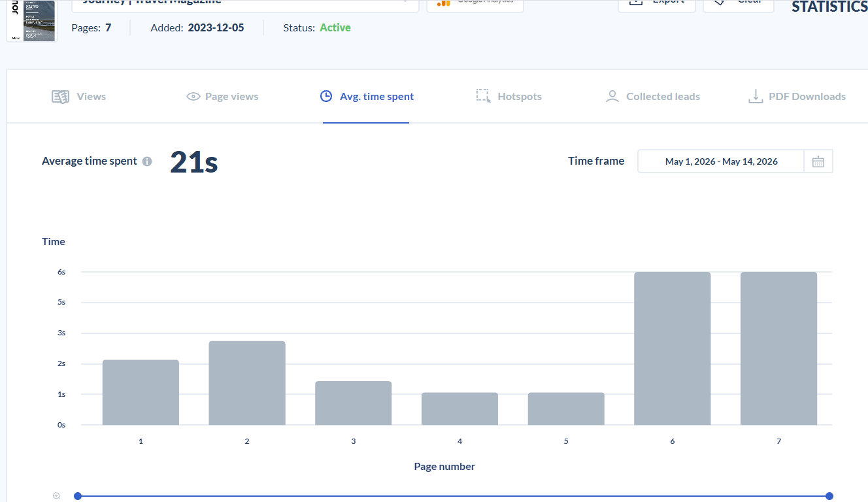The image size is (868, 502).
Task: Click the 5s label on the time axis
Action: [x=61, y=303]
